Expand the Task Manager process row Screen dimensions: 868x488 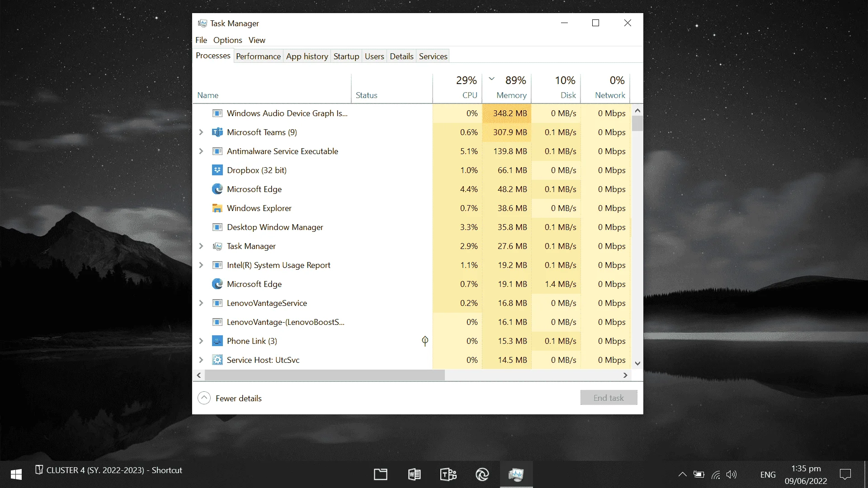click(201, 246)
